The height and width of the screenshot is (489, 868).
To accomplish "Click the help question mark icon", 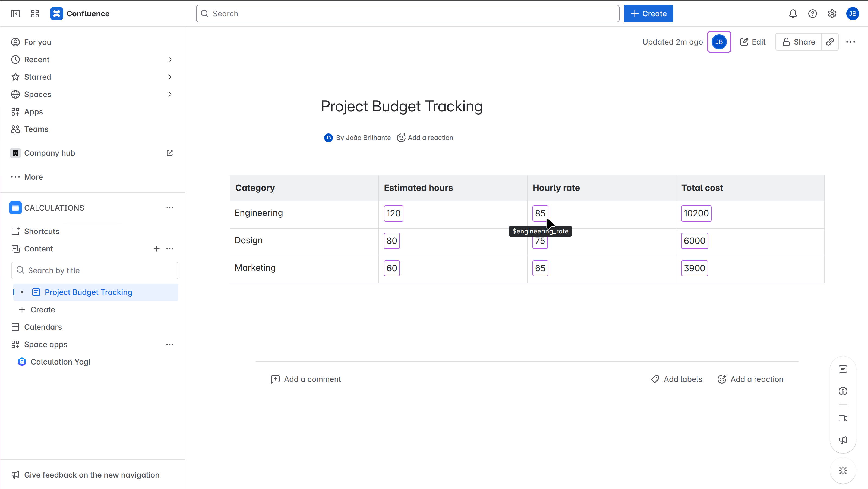I will click(x=812, y=14).
